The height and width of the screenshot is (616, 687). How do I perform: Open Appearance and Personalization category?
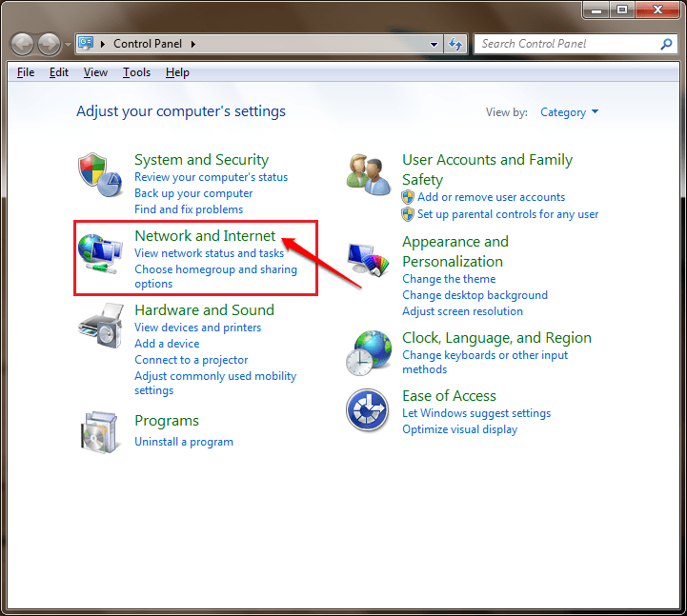click(x=455, y=251)
